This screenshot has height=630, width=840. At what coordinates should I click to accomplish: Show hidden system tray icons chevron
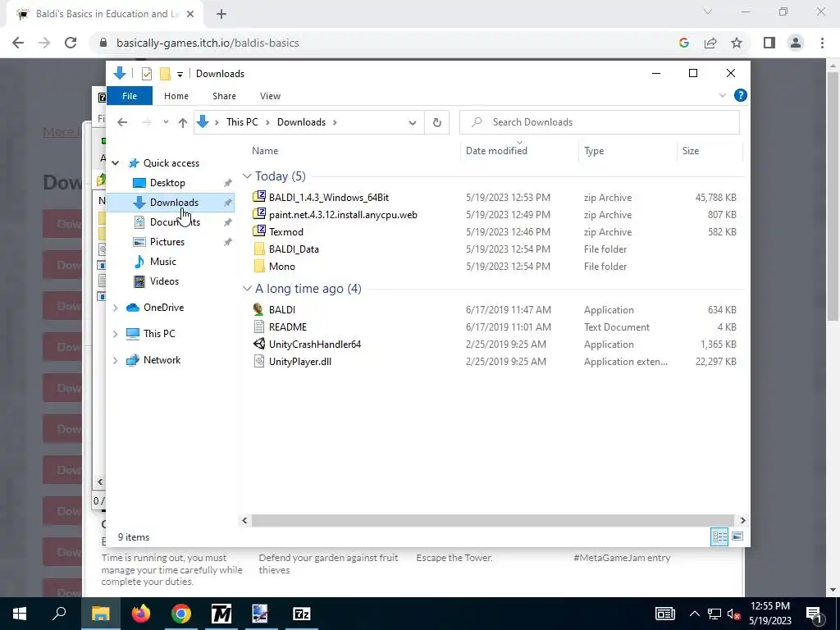[694, 614]
